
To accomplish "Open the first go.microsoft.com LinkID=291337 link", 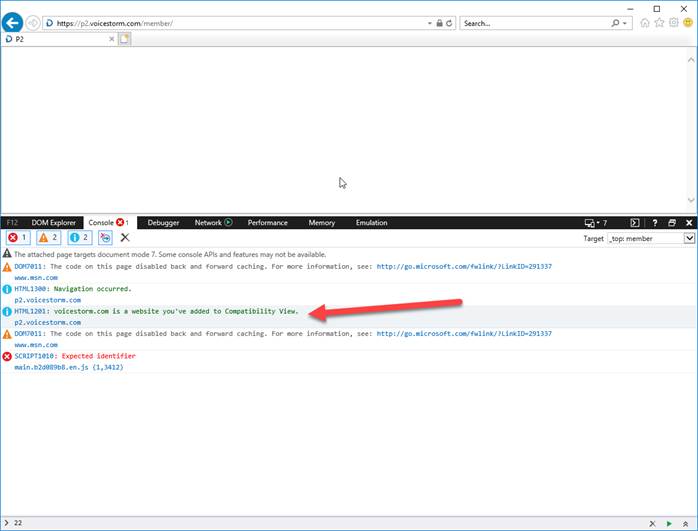I will 464,266.
